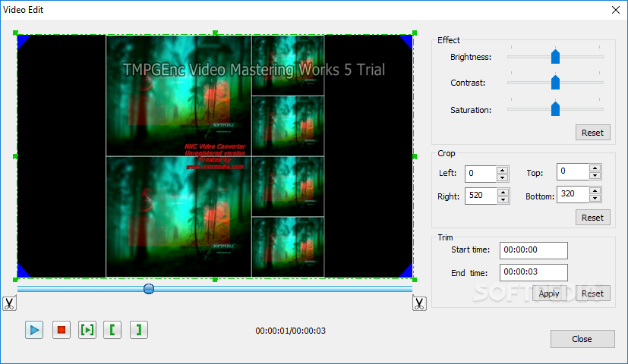The width and height of the screenshot is (628, 364).
Task: Reset the Effect settings
Action: (x=593, y=133)
